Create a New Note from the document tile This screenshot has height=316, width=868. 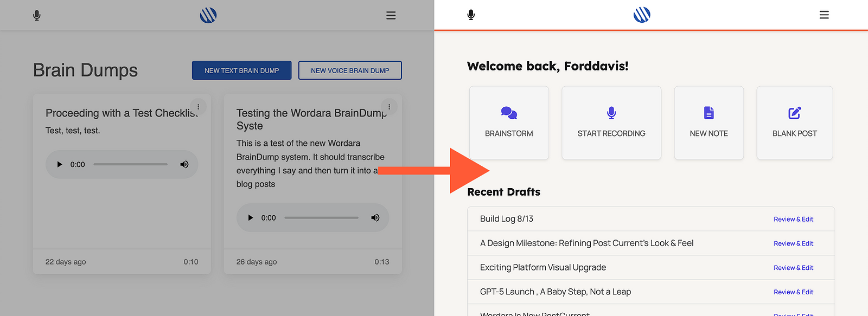click(709, 122)
